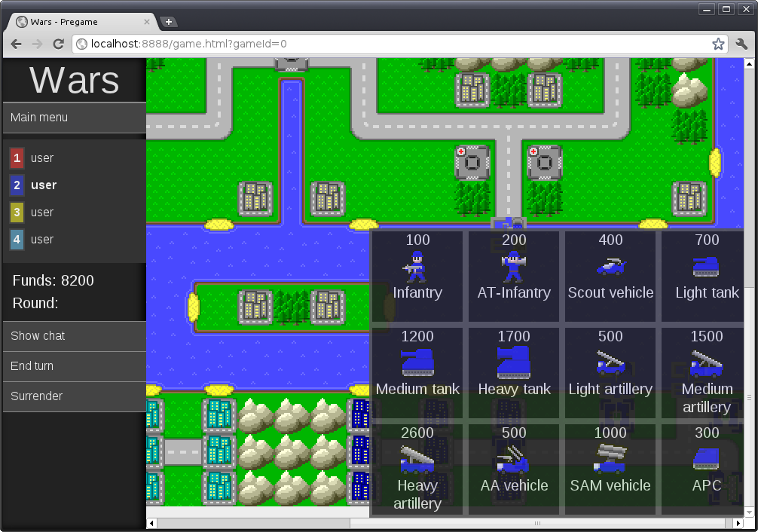Screen dimensions: 758x532
Task: Pick the Scout vehicle unit
Action: (610, 268)
